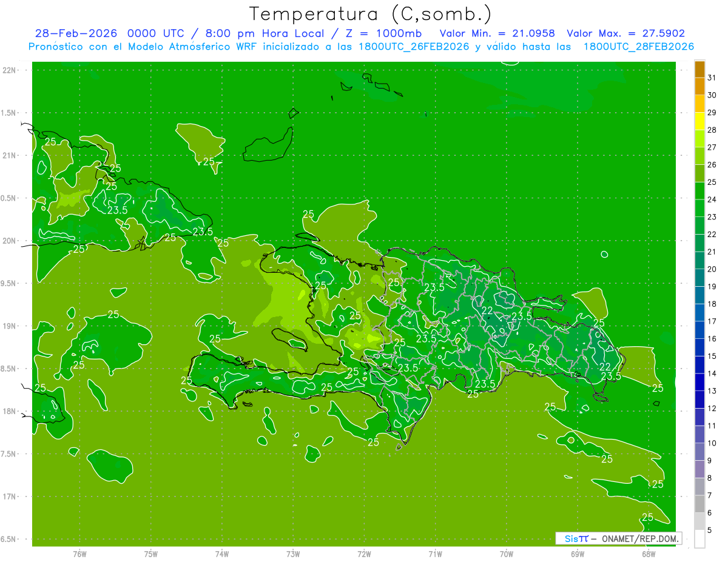728x562 pixels.
Task: Click the '21N' latitude axis label
Action: pyautogui.click(x=10, y=155)
